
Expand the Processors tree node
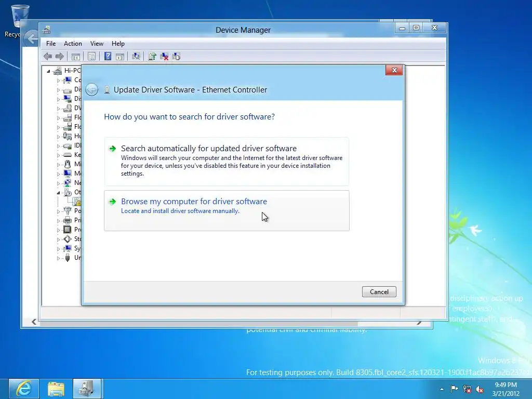tap(58, 230)
